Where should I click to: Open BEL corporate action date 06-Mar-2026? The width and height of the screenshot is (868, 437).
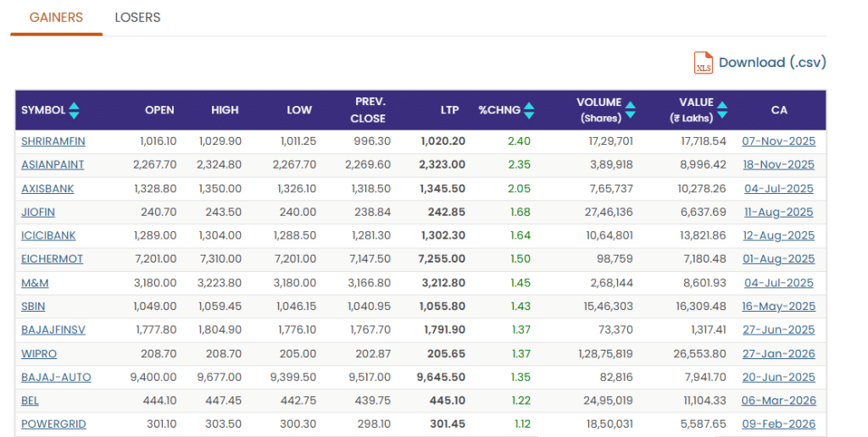point(778,401)
